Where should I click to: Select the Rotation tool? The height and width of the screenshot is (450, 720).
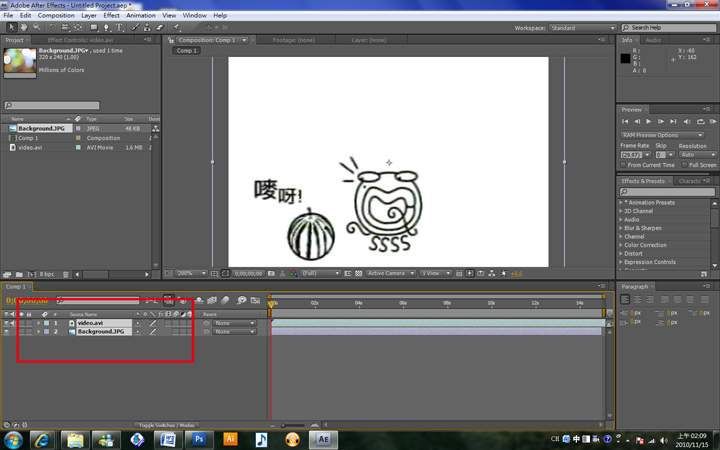click(52, 27)
